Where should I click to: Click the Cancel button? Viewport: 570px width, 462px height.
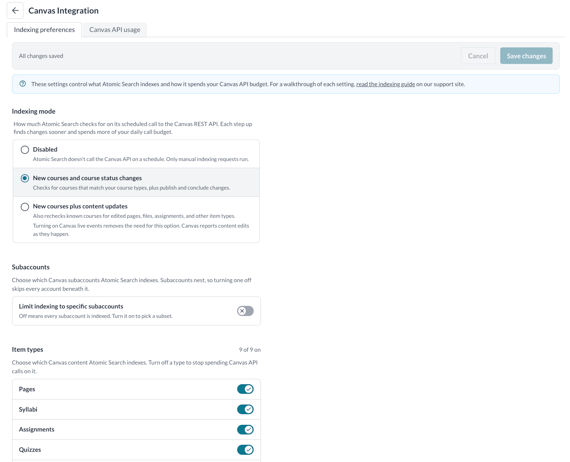[x=478, y=56]
